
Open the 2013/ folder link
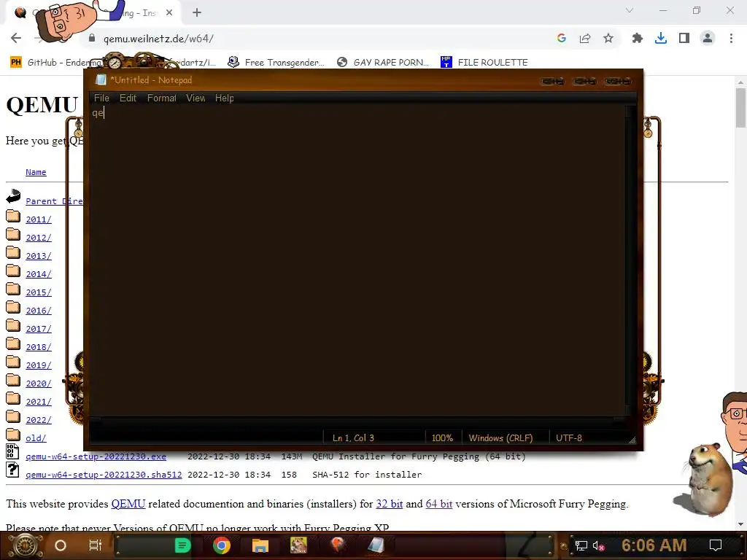39,256
